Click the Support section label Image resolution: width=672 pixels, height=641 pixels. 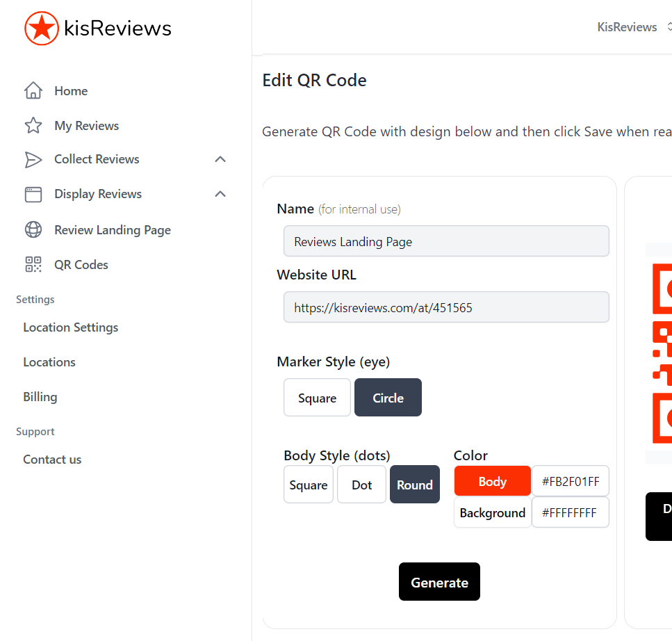point(35,431)
